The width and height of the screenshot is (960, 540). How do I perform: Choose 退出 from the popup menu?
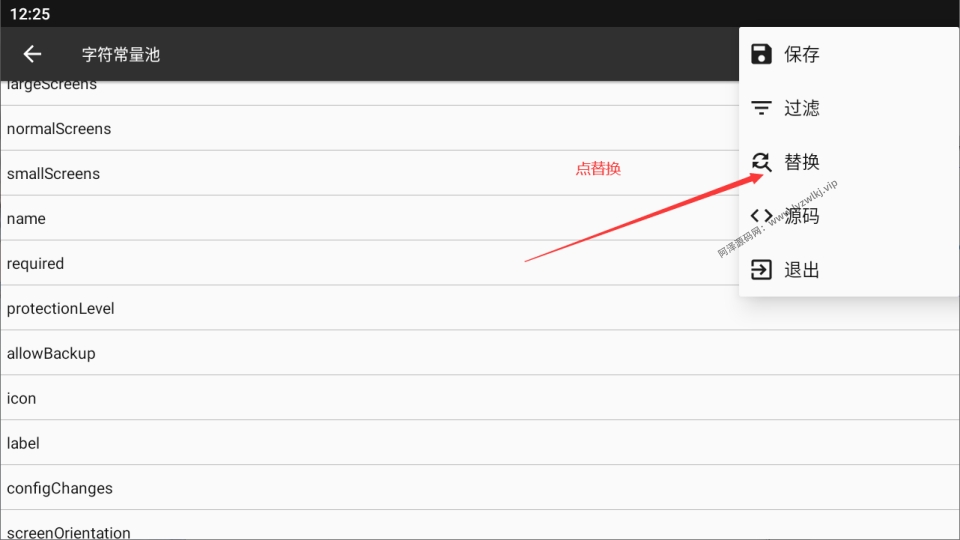click(x=849, y=269)
